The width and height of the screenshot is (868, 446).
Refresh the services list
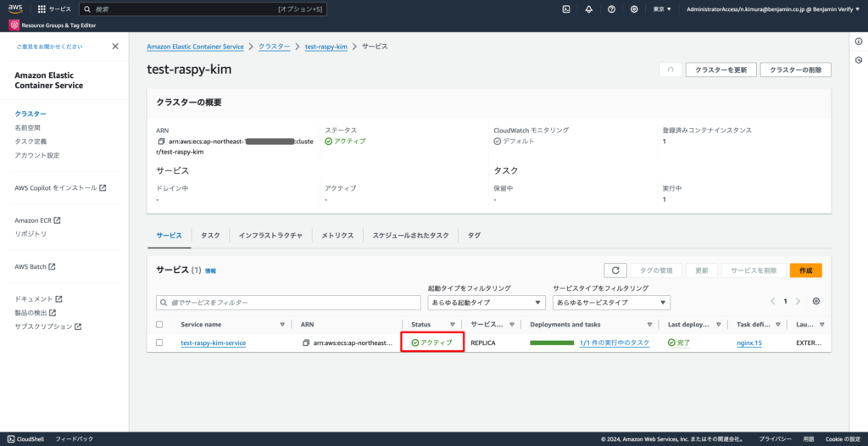pos(615,270)
